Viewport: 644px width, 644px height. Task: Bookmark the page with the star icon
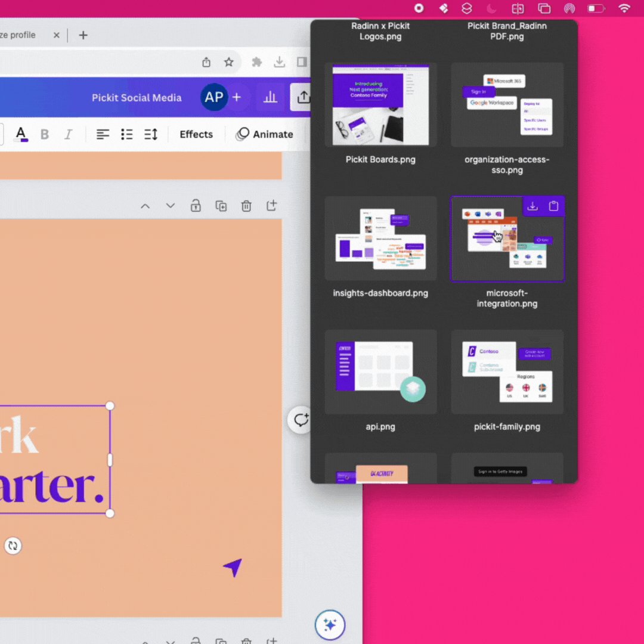click(x=229, y=62)
